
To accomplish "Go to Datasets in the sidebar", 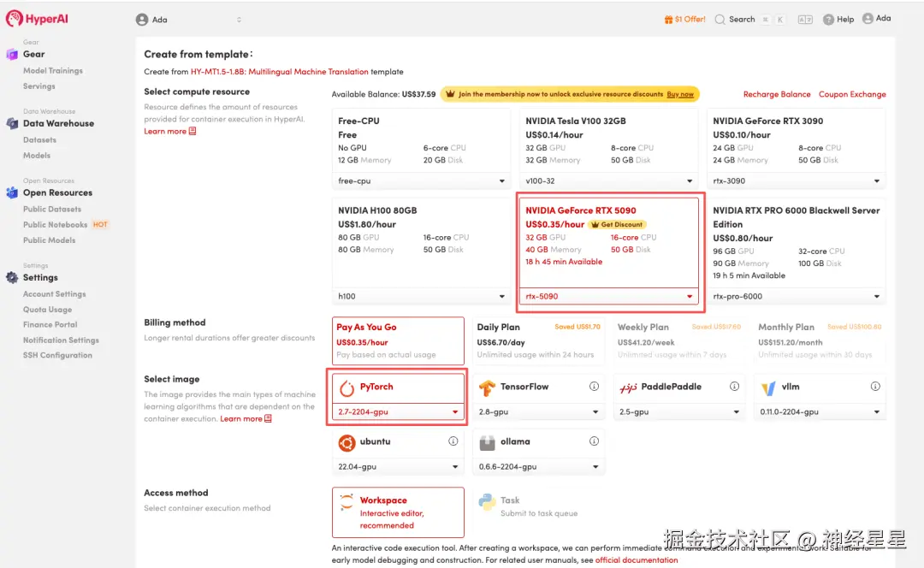I will click(x=39, y=140).
